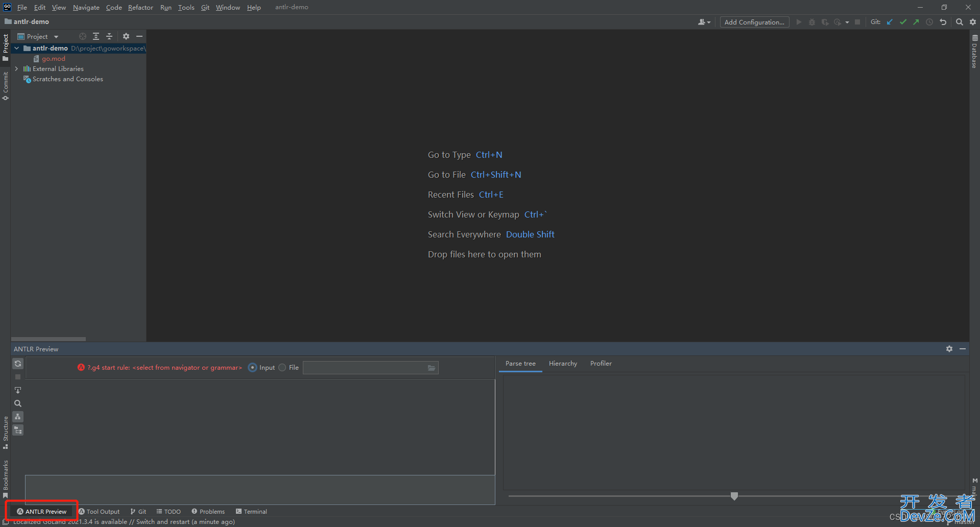The height and width of the screenshot is (527, 980).
Task: Click Git commit checkmark icon
Action: point(903,22)
